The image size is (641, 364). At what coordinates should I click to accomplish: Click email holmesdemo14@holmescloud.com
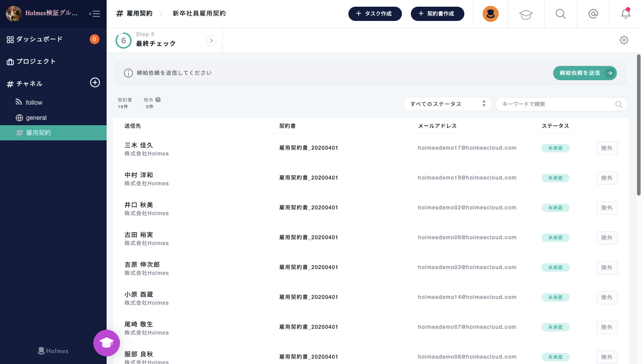[467, 297]
